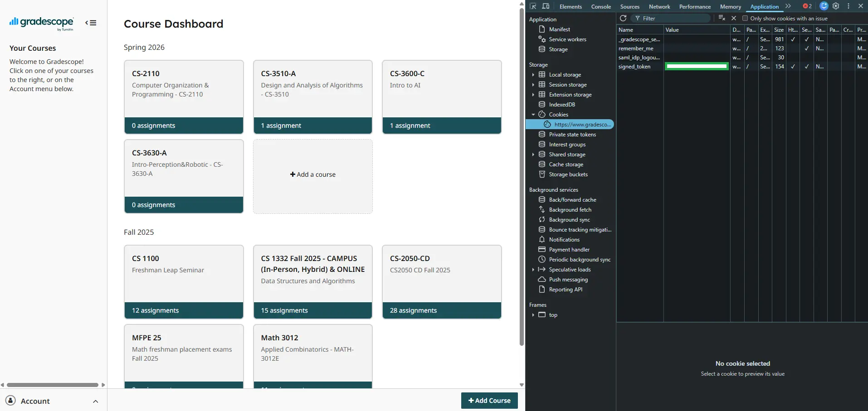
Task: Click the '+ Add Course' button
Action: (489, 401)
